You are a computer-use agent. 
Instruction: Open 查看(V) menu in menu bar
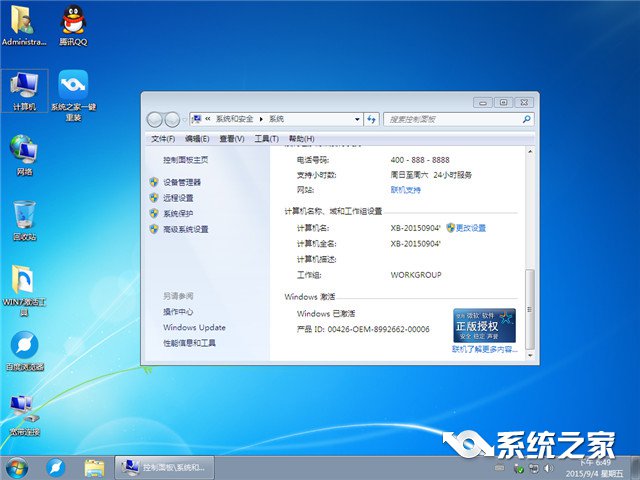click(x=232, y=139)
